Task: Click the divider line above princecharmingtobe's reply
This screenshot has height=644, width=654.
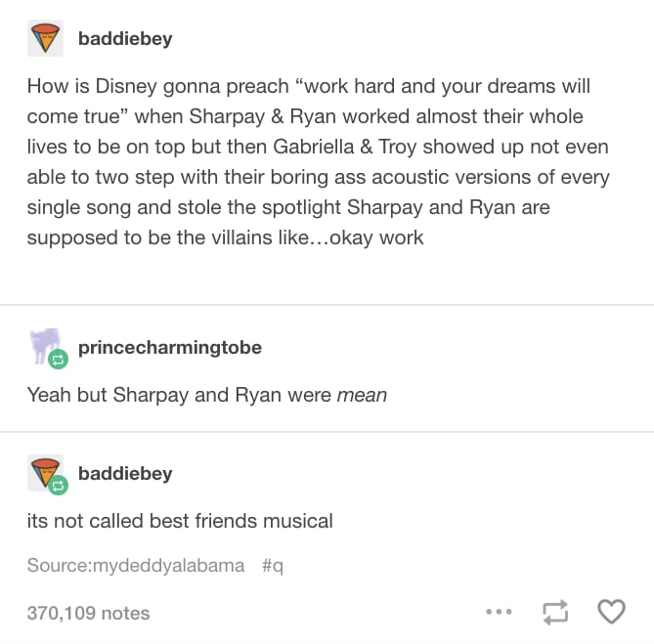Action: pyautogui.click(x=327, y=305)
